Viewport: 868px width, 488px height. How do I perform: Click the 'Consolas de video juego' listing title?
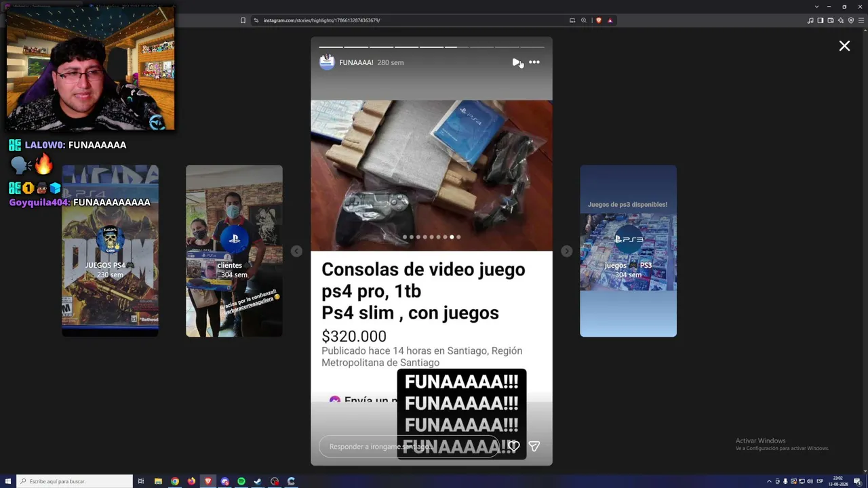click(x=423, y=291)
